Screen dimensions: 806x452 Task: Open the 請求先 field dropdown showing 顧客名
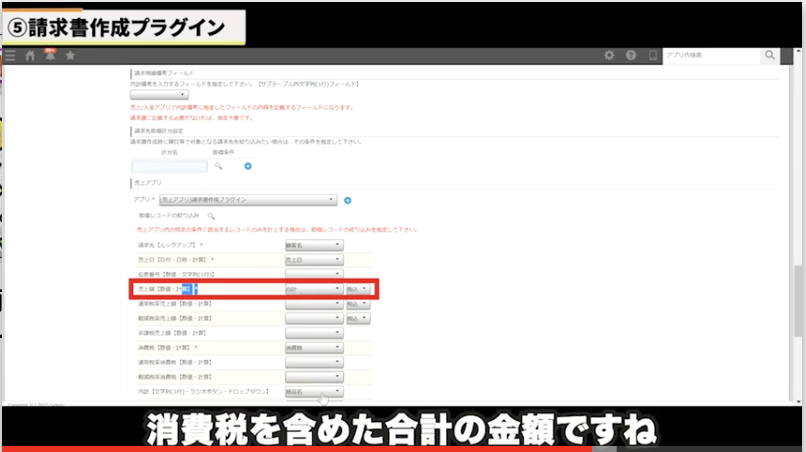click(313, 244)
